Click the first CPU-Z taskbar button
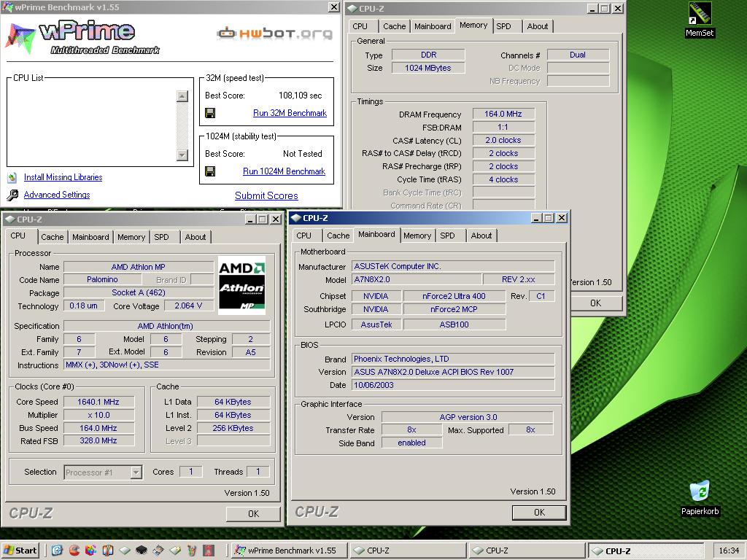 [409, 551]
